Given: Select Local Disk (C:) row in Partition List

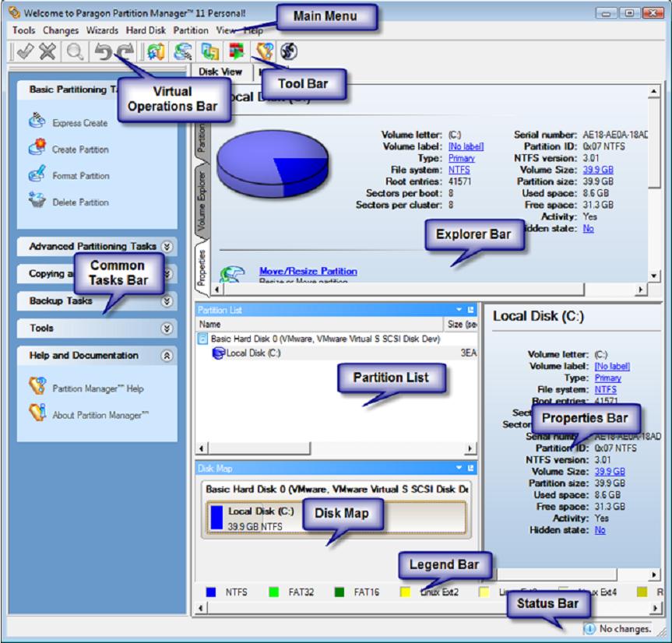Looking at the screenshot, I should click(336, 353).
